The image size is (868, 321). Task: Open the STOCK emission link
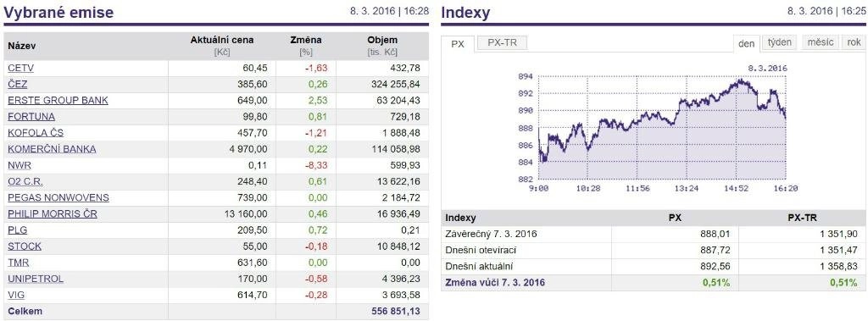point(25,246)
